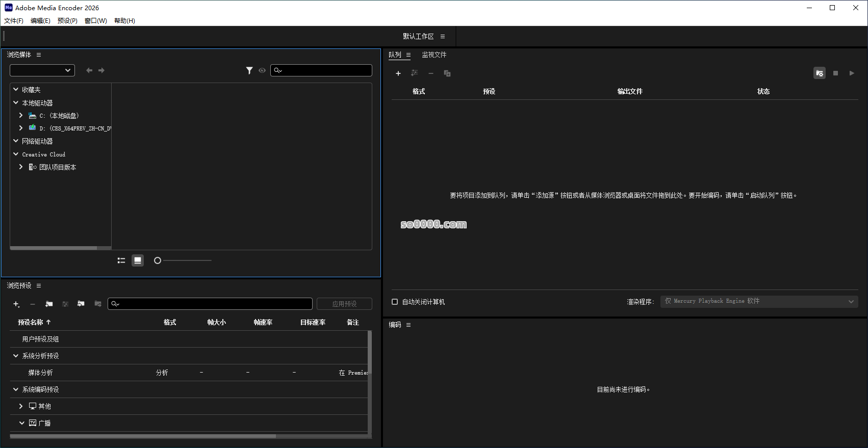This screenshot has height=448, width=868.
Task: Expand the C: 本地磁盘 drive node
Action: [21, 116]
